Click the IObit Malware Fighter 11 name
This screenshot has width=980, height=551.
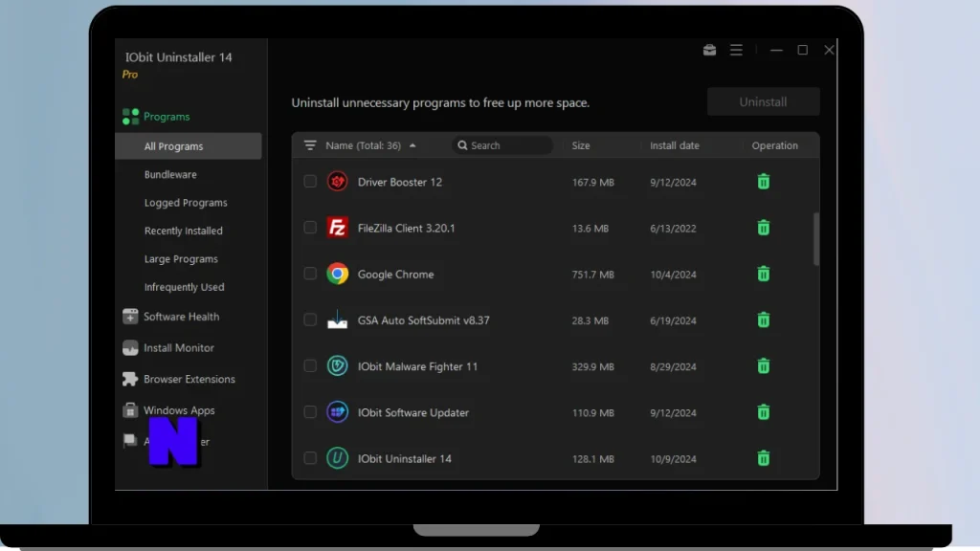click(417, 366)
